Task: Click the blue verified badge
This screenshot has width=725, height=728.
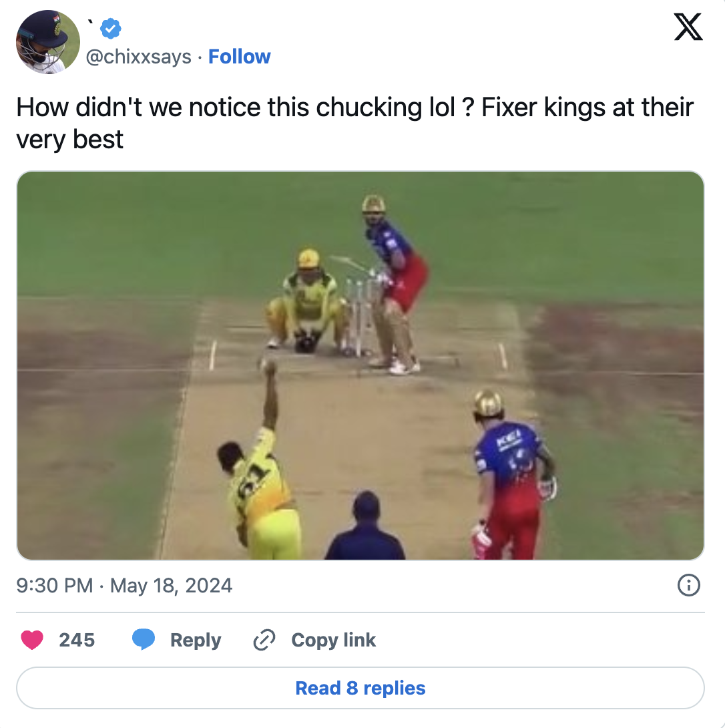Action: pos(110,29)
